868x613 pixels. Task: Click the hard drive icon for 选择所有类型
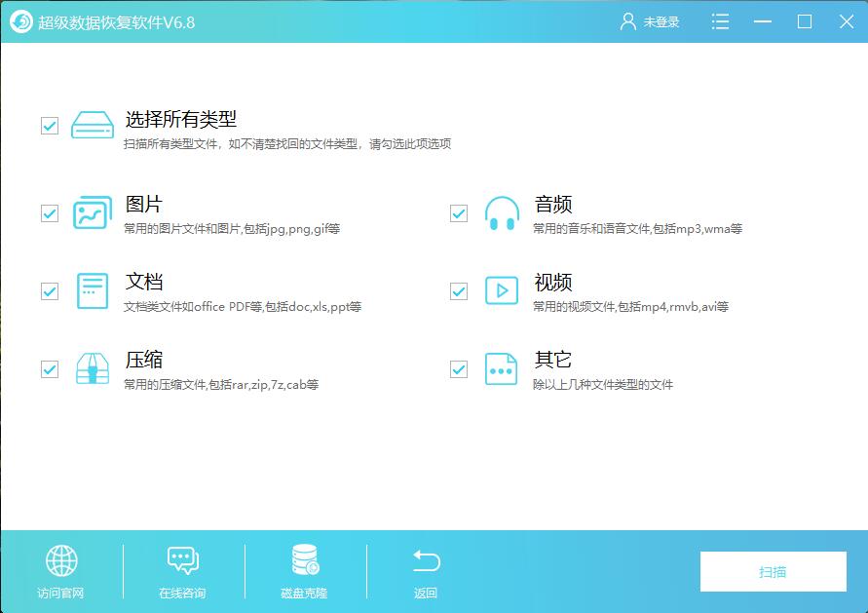[93, 125]
